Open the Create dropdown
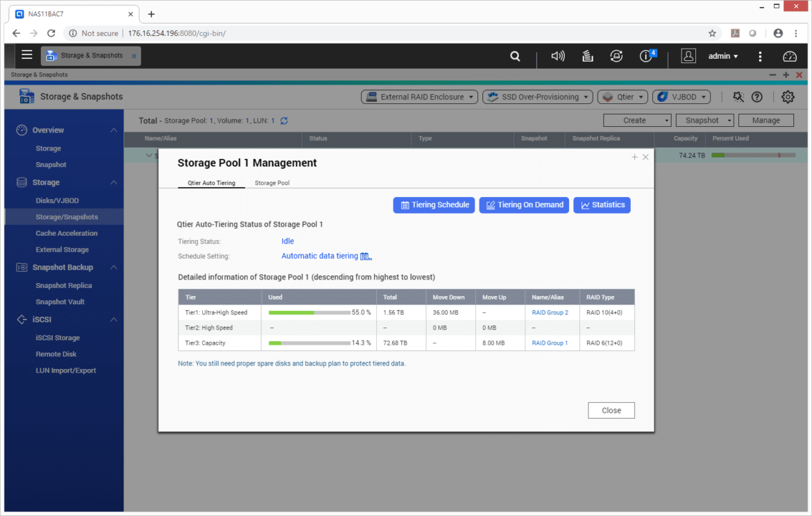 (637, 120)
